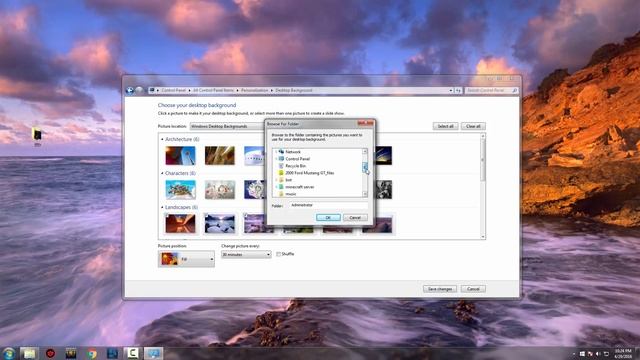Click the Clear all button

[473, 126]
